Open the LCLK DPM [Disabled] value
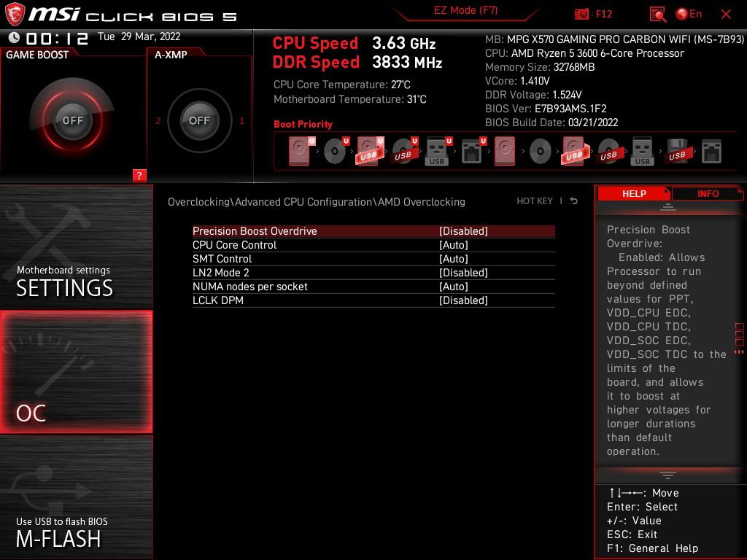747x560 pixels. tap(463, 300)
